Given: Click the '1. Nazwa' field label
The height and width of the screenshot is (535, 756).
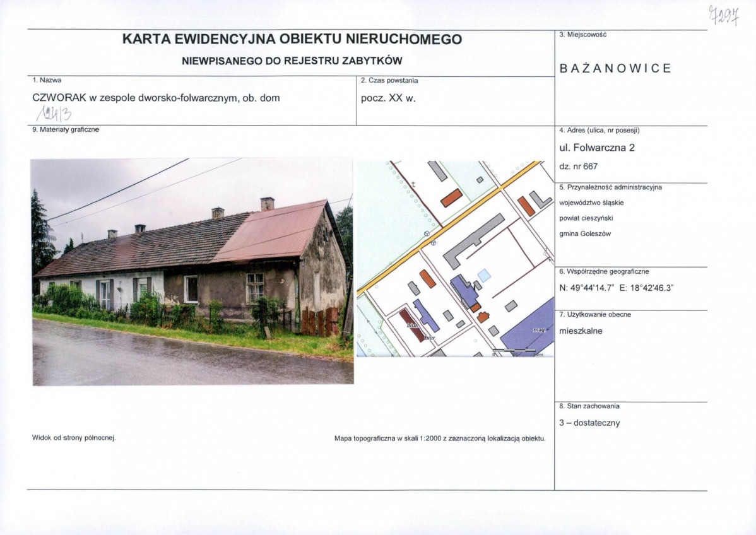Looking at the screenshot, I should 47,80.
